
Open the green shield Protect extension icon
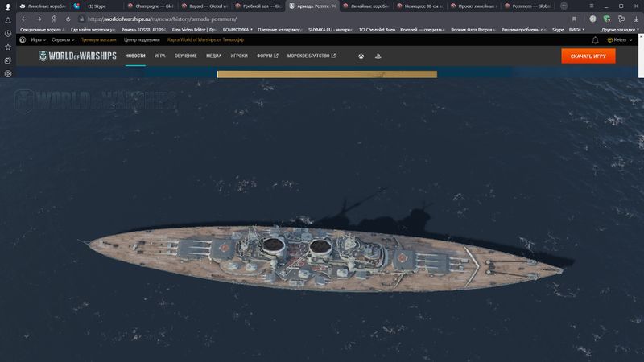tap(607, 19)
